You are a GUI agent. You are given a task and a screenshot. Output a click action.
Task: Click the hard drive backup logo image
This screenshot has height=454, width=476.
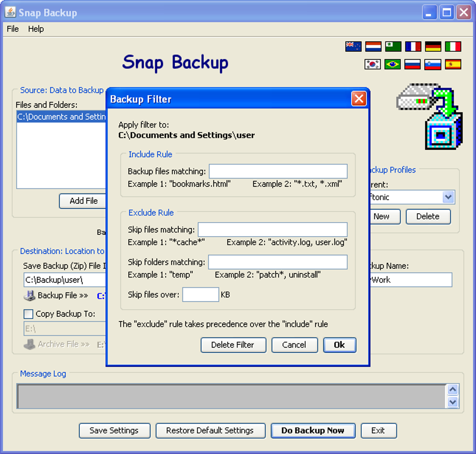pos(429,117)
